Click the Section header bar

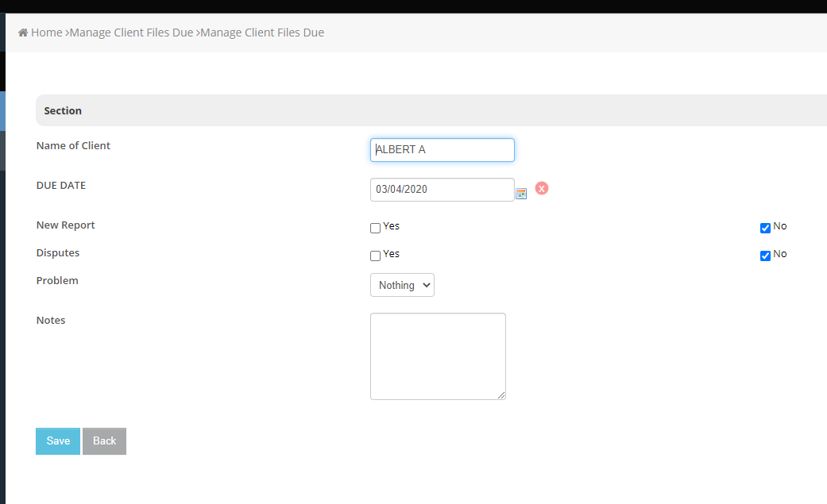coord(431,110)
